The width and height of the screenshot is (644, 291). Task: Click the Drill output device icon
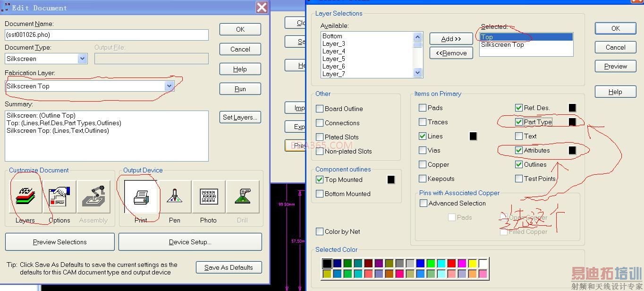coord(243,197)
